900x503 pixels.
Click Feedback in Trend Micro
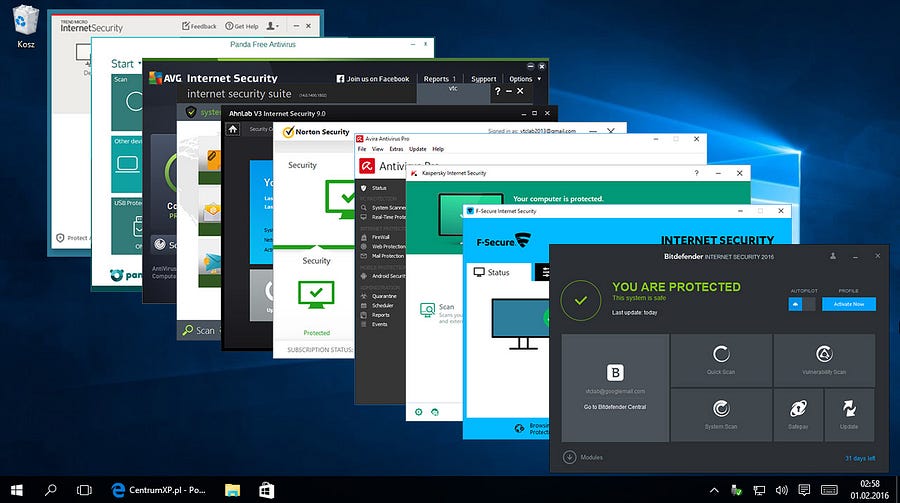[199, 26]
